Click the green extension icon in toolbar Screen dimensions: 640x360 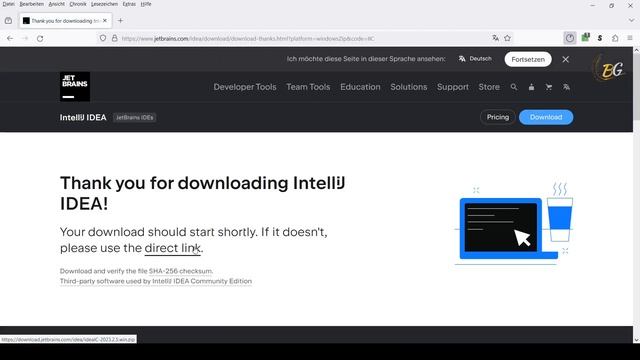[x=585, y=38]
